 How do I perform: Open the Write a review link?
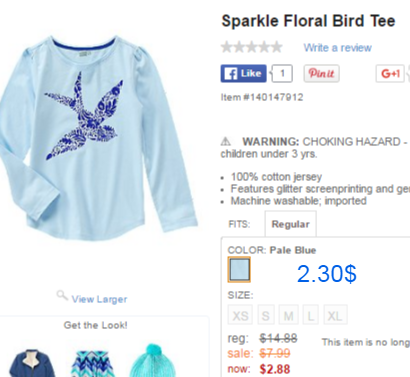pos(337,48)
